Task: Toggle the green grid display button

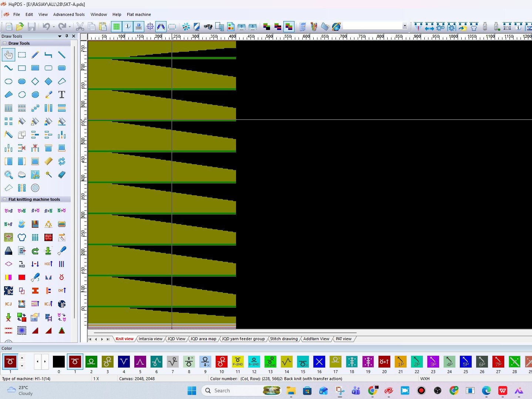Action: coord(117,27)
